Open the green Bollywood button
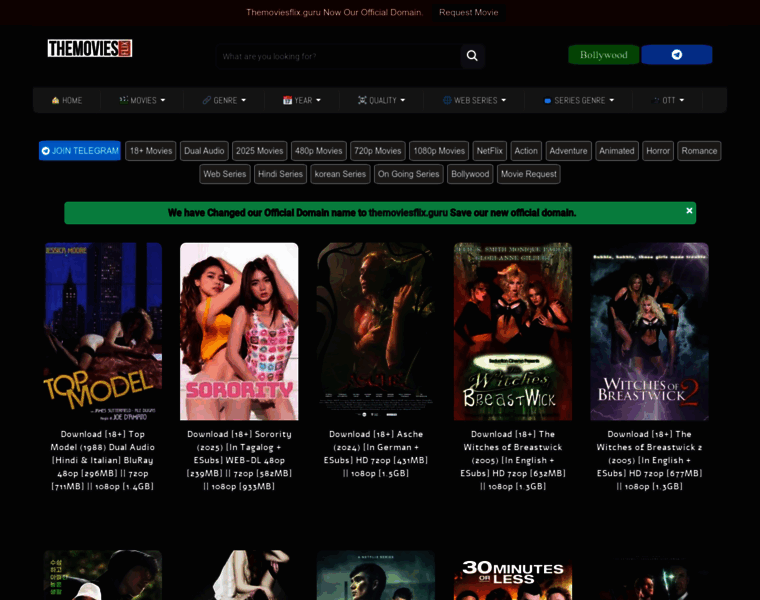 point(603,55)
